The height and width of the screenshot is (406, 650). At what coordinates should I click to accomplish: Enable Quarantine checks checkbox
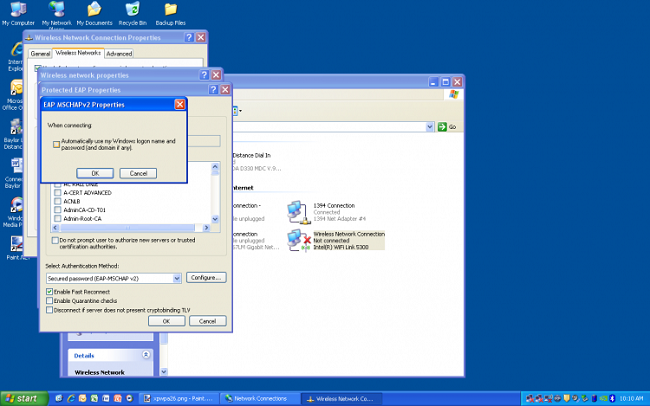coord(49,301)
